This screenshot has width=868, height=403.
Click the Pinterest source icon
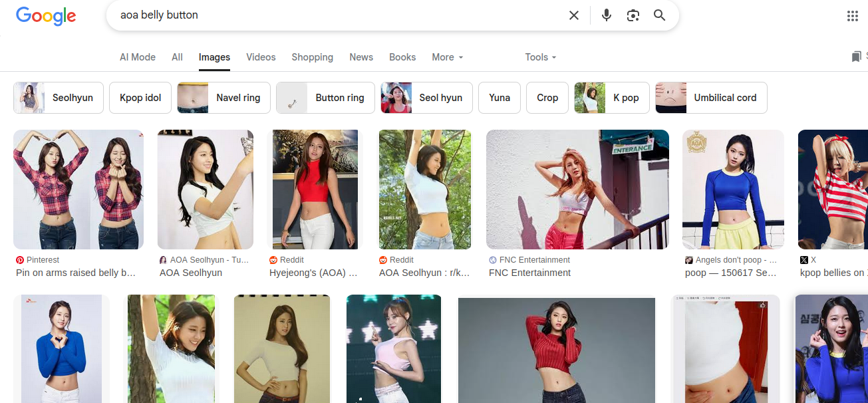(20, 260)
